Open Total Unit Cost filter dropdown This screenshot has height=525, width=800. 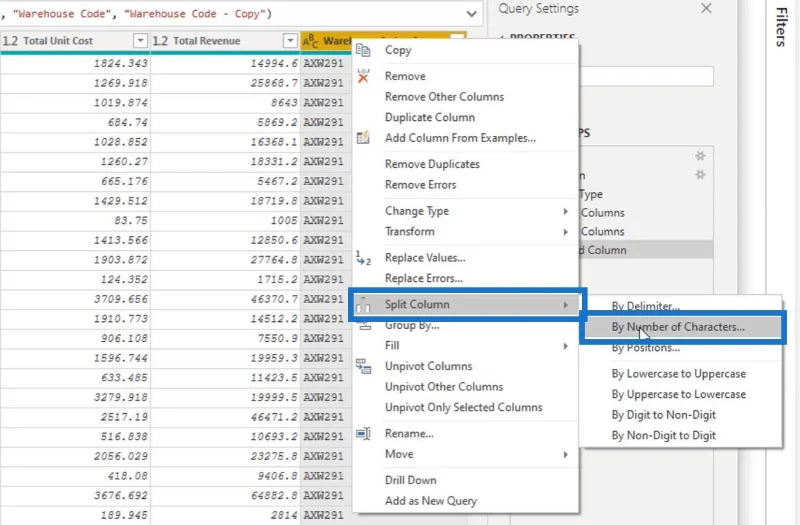(140, 41)
